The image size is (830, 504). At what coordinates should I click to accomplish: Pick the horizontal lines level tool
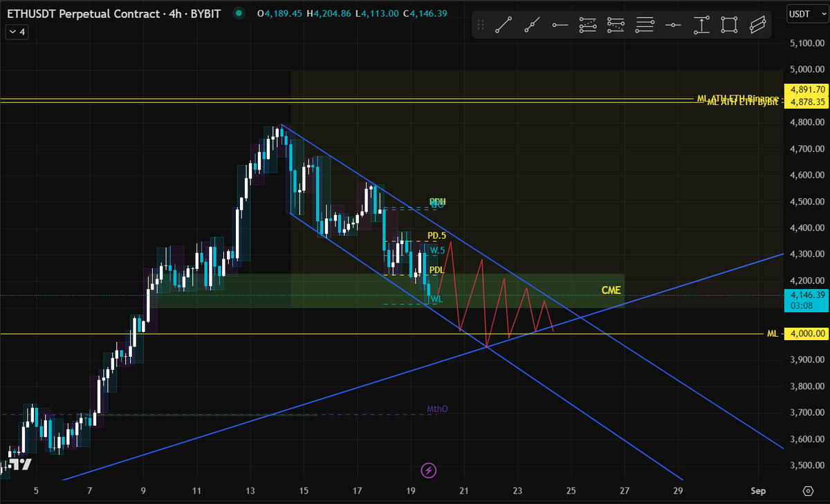(x=645, y=26)
